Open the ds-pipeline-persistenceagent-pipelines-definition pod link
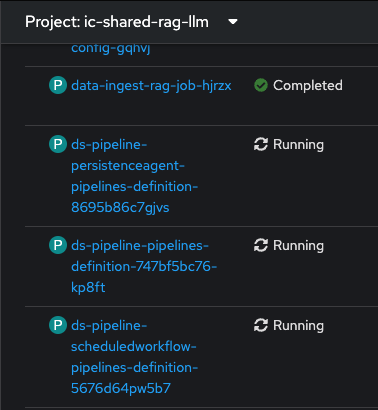This screenshot has width=378, height=410. click(x=134, y=176)
